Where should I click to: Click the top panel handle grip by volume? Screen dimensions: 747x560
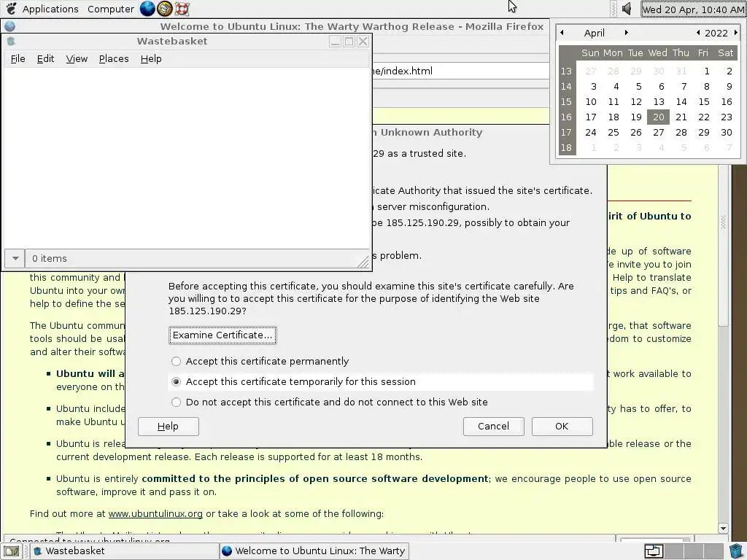click(614, 9)
